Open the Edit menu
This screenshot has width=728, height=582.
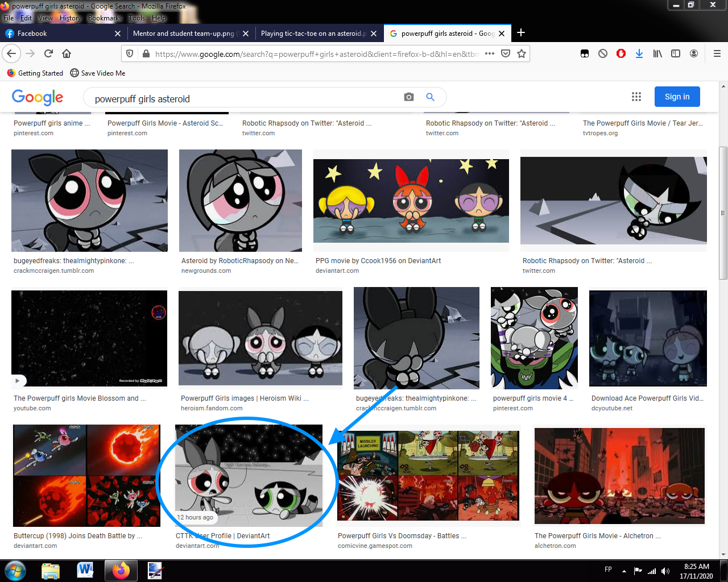26,18
